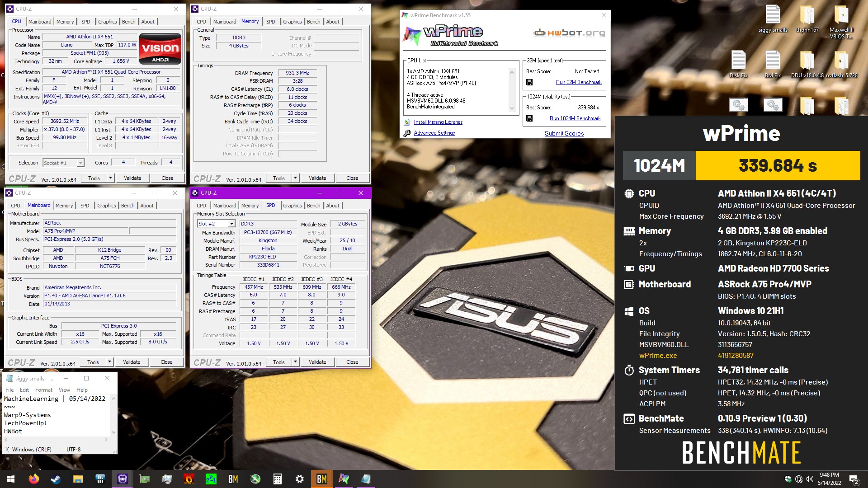Click the Install Missing Libraries link
This screenshot has height=488, width=868.
[438, 122]
